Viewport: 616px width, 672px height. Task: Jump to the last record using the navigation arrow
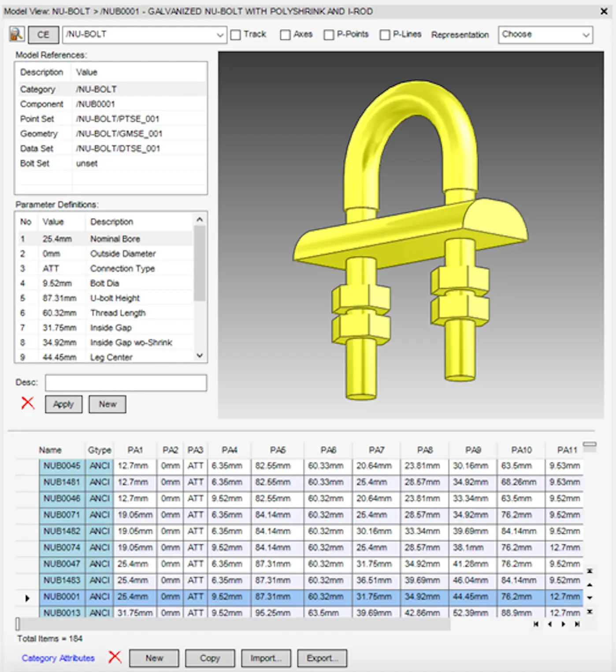pos(576,624)
